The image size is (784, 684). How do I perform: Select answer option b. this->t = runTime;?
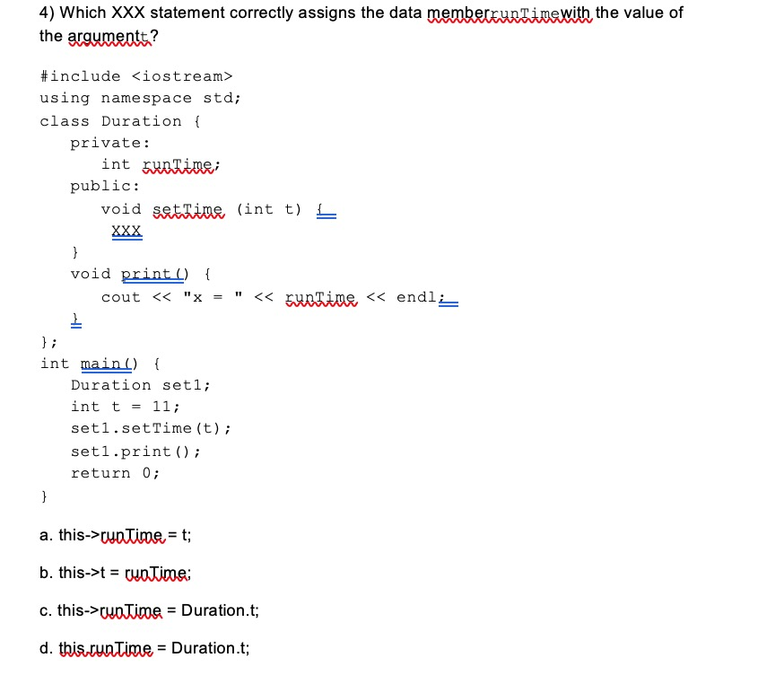coord(115,573)
